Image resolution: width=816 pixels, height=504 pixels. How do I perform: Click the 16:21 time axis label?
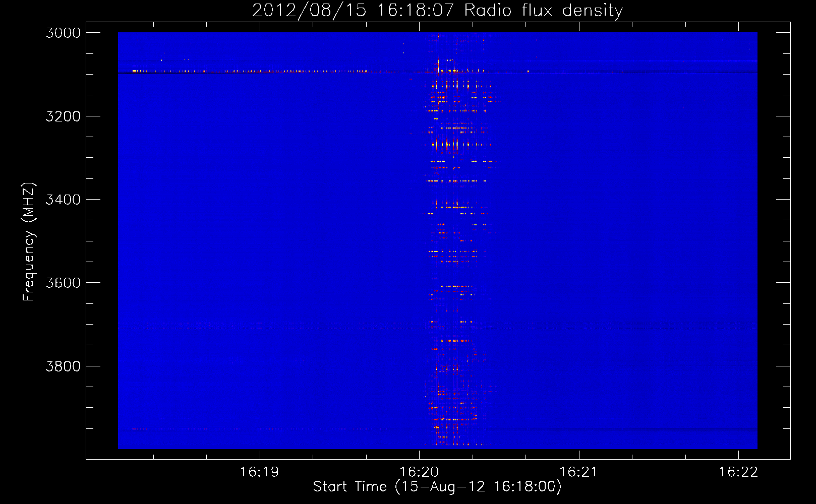click(578, 472)
